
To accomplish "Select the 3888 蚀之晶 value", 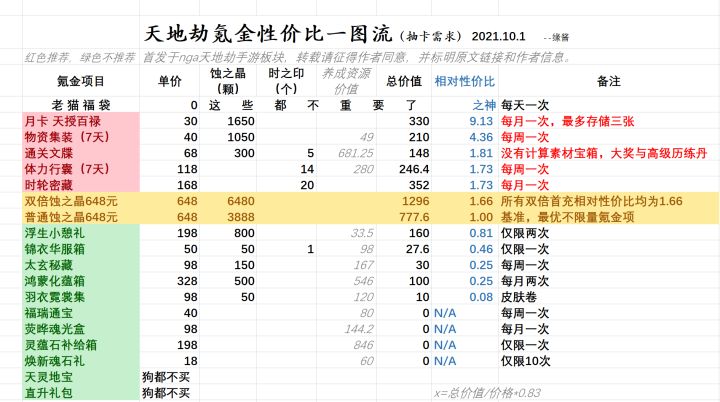I will tap(241, 217).
